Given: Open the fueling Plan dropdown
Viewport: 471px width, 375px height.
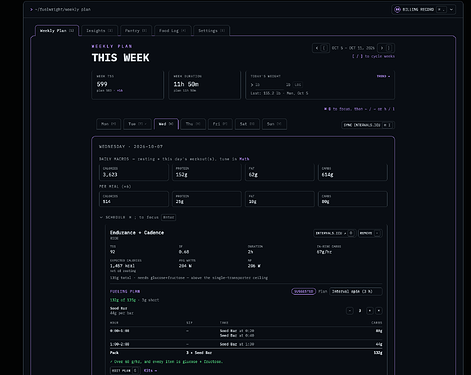Looking at the screenshot, I should point(356,291).
